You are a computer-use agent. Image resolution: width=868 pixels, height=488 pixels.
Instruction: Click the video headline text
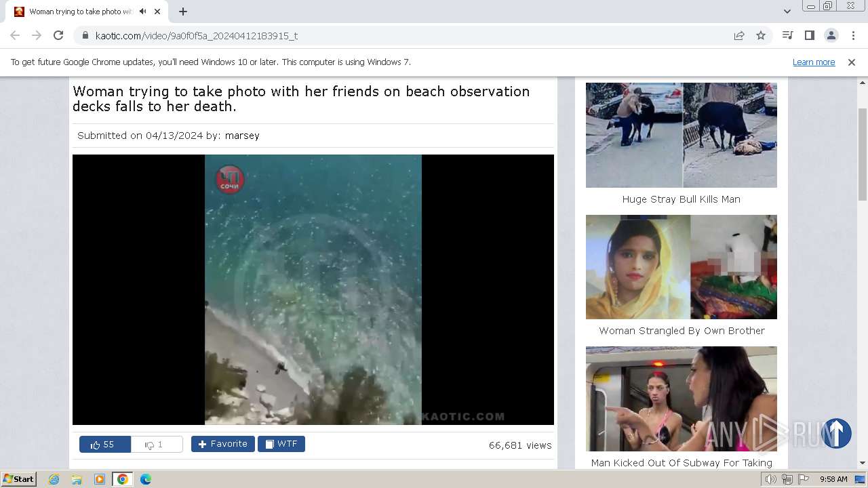click(301, 99)
